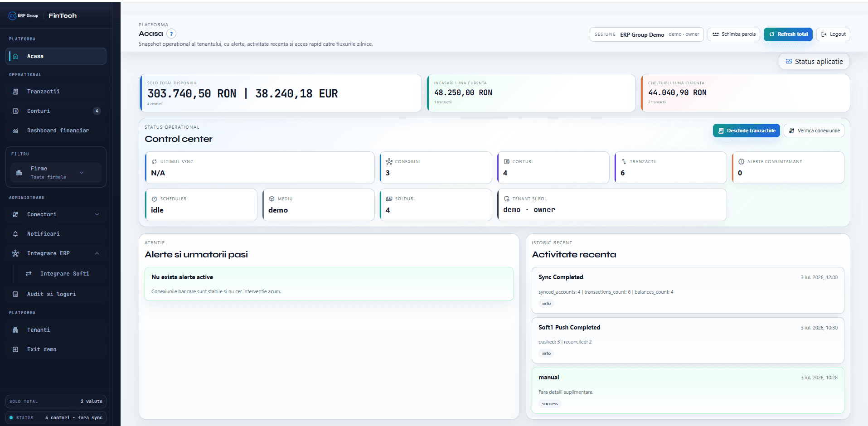Open the Schimba parola button
This screenshot has width=868, height=426.
[733, 34]
